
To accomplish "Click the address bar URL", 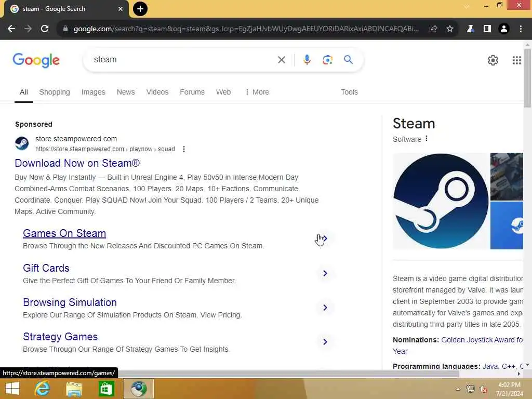I will [x=246, y=29].
